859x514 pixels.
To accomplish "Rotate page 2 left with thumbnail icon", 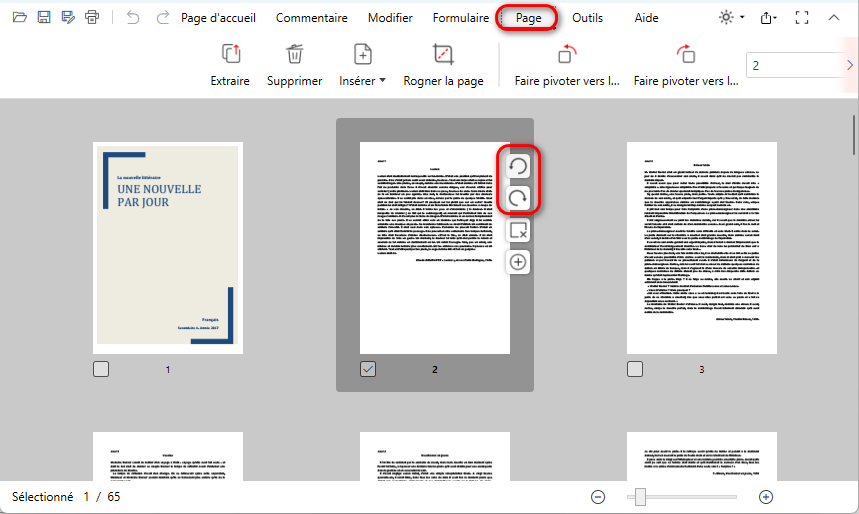I will coord(518,165).
